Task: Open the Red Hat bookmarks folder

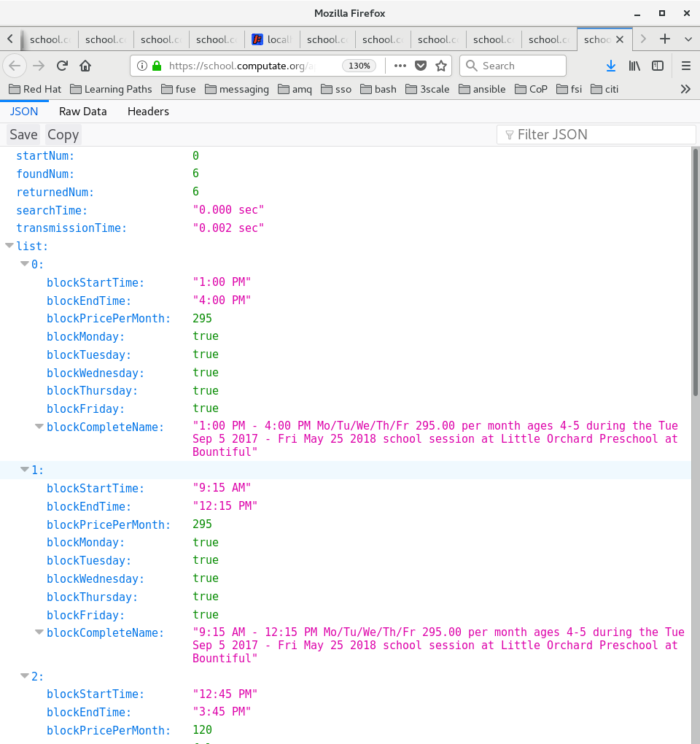Action: 35,89
